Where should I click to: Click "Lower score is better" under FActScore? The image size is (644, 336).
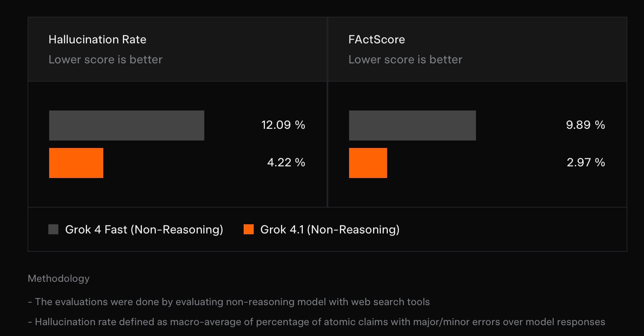[405, 60]
